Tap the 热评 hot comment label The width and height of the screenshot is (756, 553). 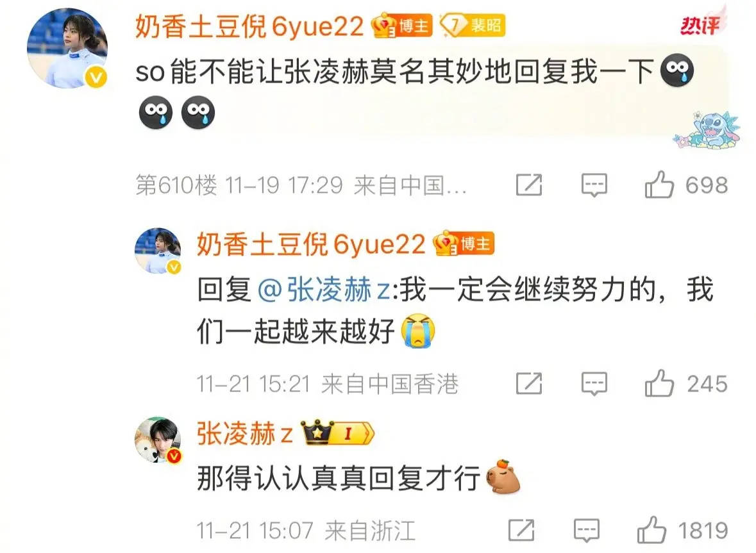(701, 24)
